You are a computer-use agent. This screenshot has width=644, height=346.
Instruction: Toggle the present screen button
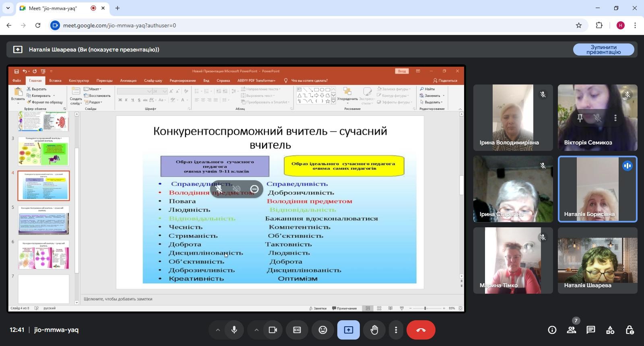349,330
